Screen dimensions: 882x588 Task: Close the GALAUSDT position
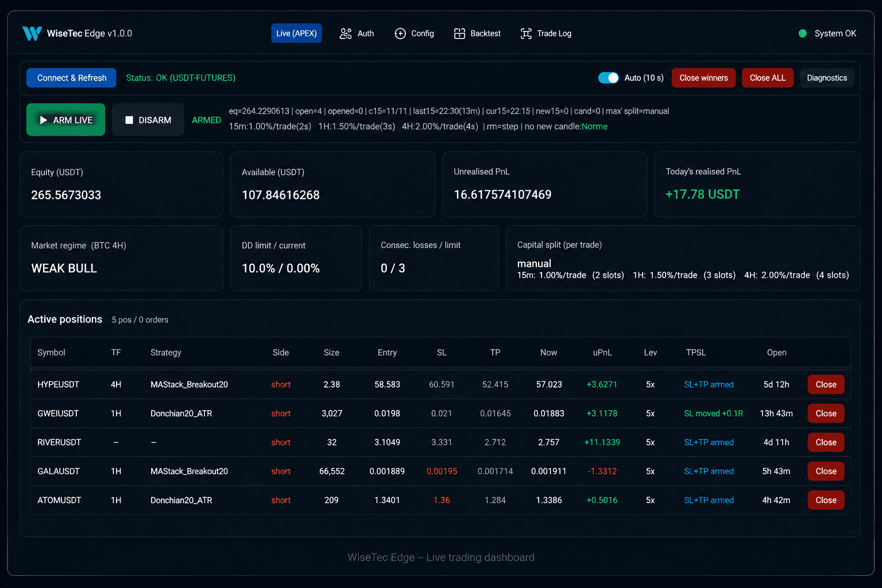(x=826, y=471)
